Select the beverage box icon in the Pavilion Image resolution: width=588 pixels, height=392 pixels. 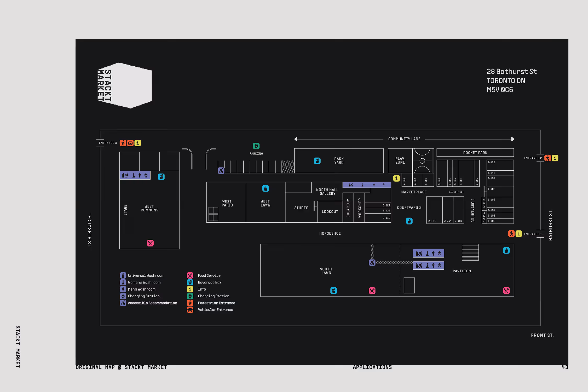coord(506,250)
